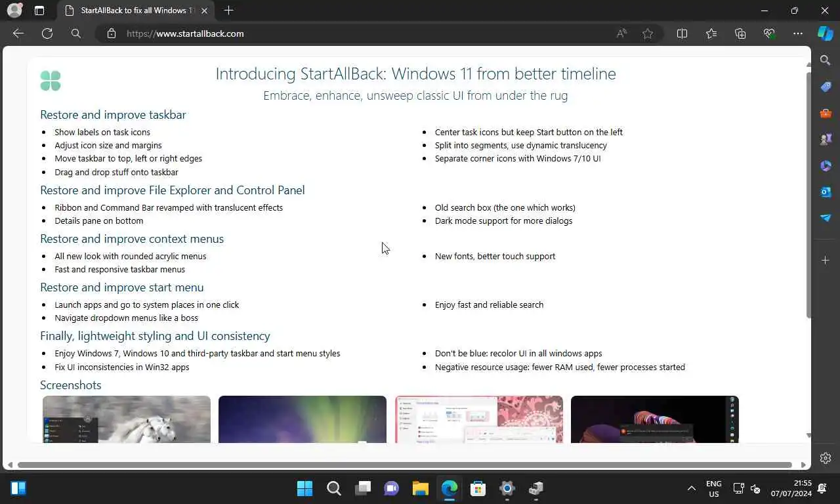Click the ENG US language indicator
The width and height of the screenshot is (840, 504).
click(713, 488)
